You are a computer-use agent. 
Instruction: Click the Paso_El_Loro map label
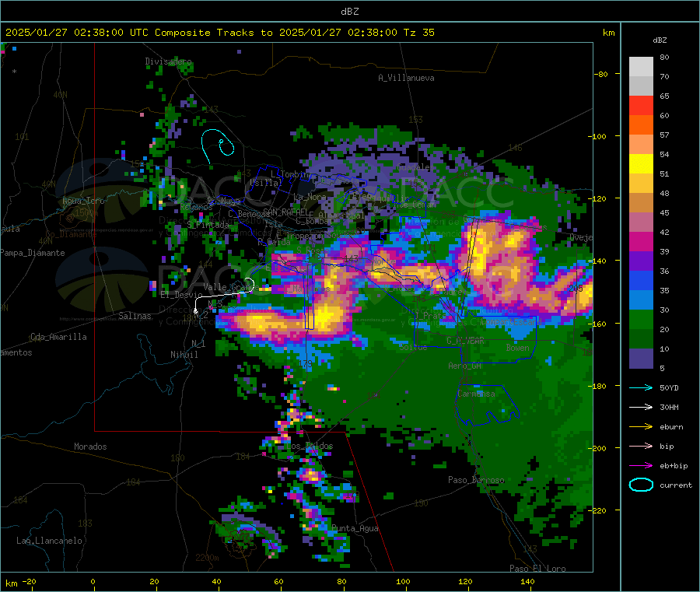click(x=537, y=569)
